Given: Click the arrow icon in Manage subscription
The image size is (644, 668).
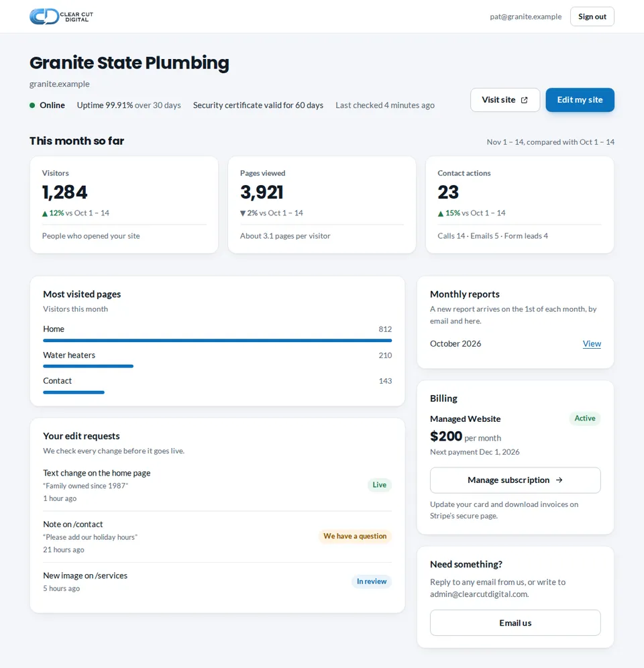Looking at the screenshot, I should (x=559, y=480).
